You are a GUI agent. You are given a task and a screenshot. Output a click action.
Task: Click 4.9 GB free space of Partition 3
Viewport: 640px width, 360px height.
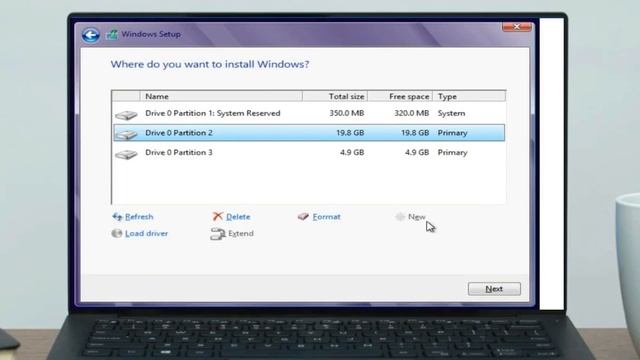(417, 152)
